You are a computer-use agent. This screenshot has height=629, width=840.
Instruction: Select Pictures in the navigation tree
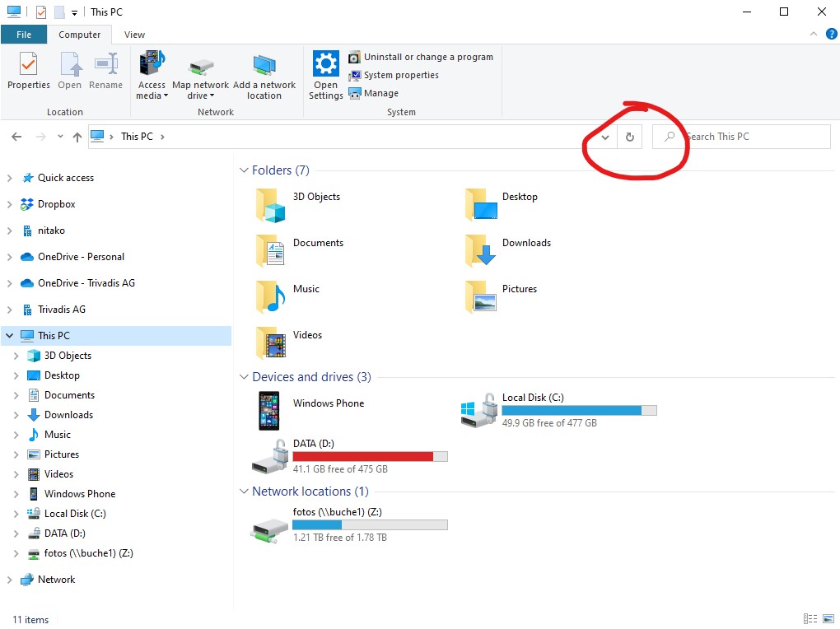pyautogui.click(x=62, y=454)
